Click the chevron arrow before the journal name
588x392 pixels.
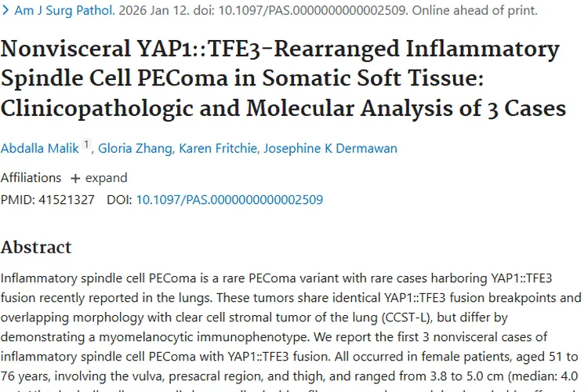[7, 11]
